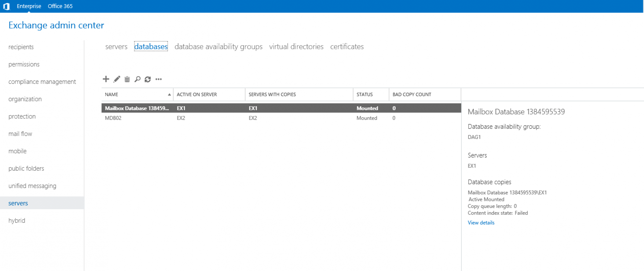Select Mailbox Database 138459... row

click(x=281, y=108)
